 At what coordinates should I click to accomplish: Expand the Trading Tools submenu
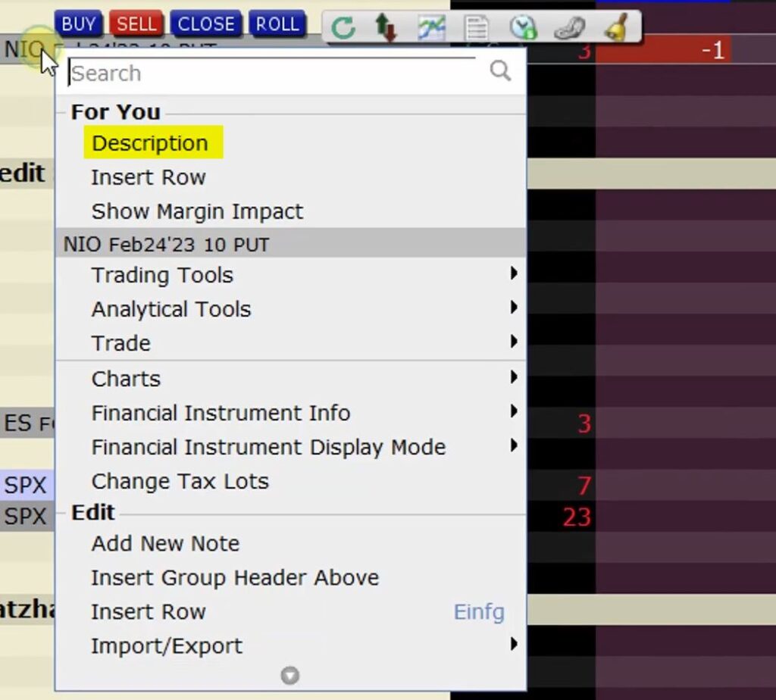click(162, 275)
